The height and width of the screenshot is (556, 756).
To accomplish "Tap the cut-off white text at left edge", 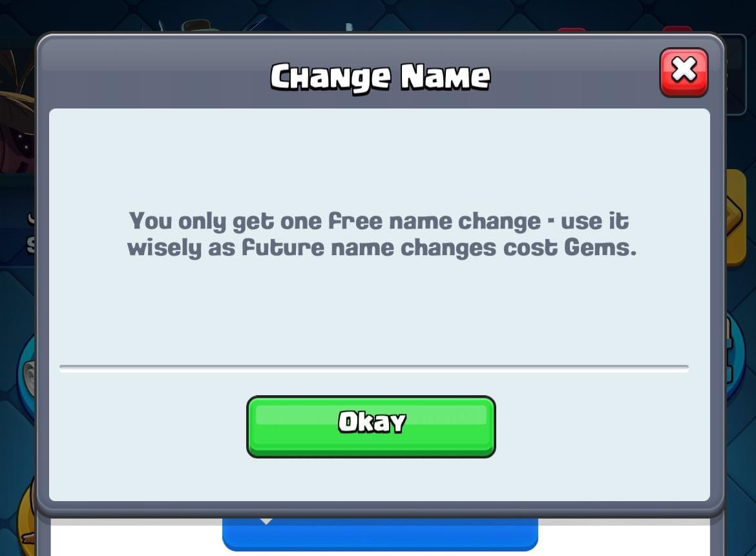I will pyautogui.click(x=32, y=232).
